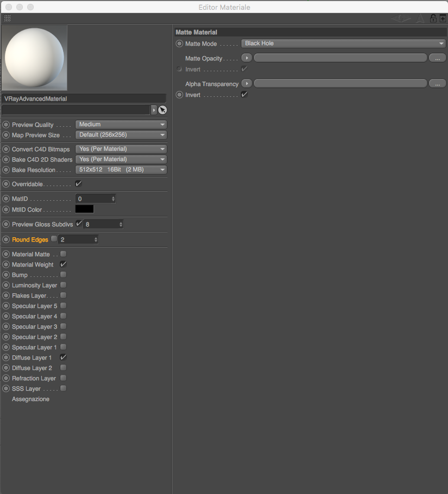The image size is (448, 494).
Task: Enable the Specular Layer 4 checkbox
Action: pos(63,316)
